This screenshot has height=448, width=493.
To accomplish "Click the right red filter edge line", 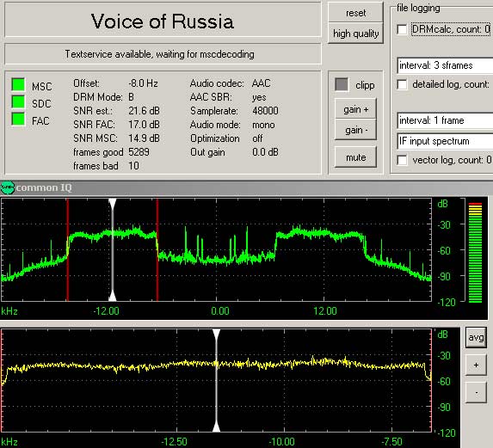I will coord(157,249).
